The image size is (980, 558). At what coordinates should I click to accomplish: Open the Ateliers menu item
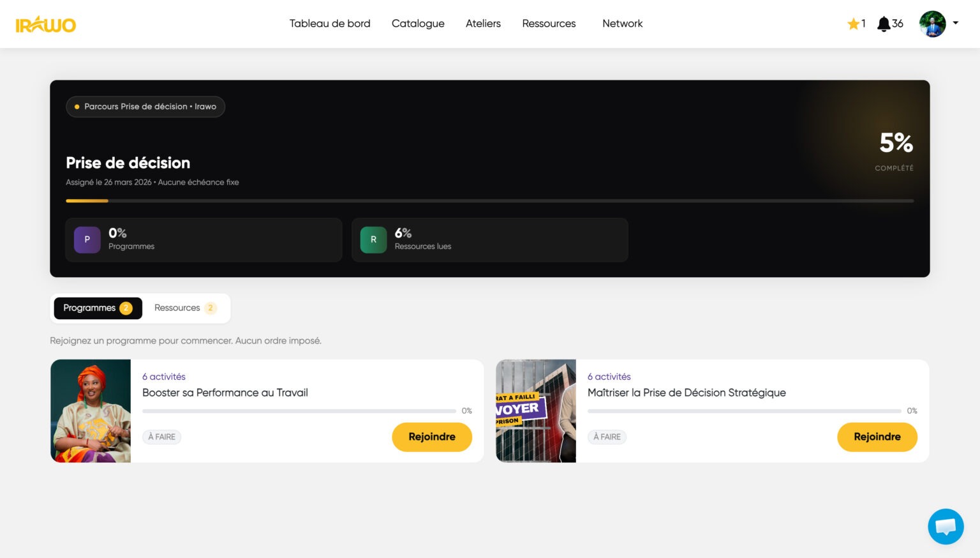(483, 24)
